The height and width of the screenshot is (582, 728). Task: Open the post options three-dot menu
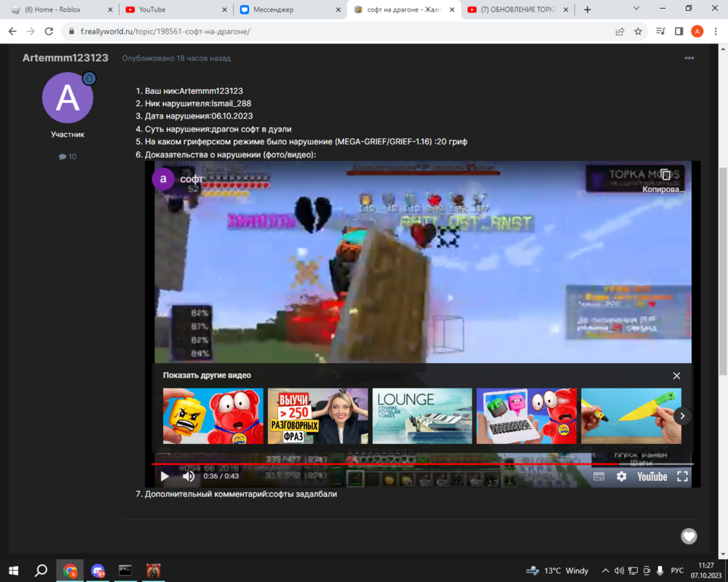click(x=689, y=58)
